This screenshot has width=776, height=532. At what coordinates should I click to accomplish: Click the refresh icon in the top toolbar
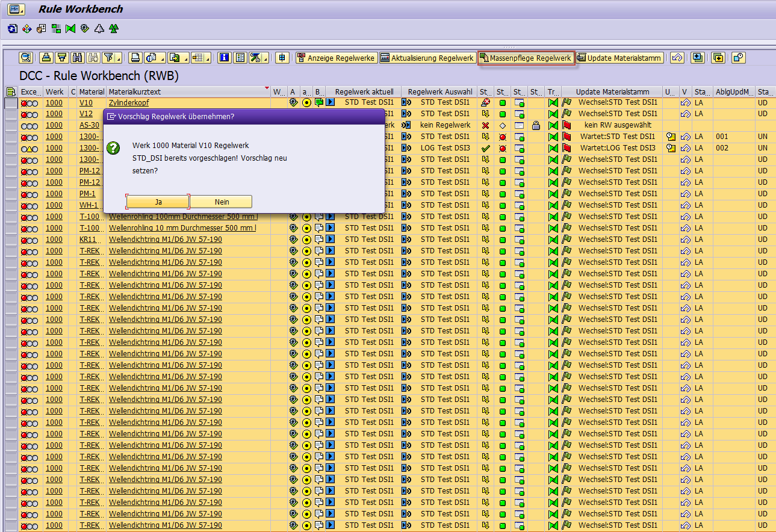(12, 28)
